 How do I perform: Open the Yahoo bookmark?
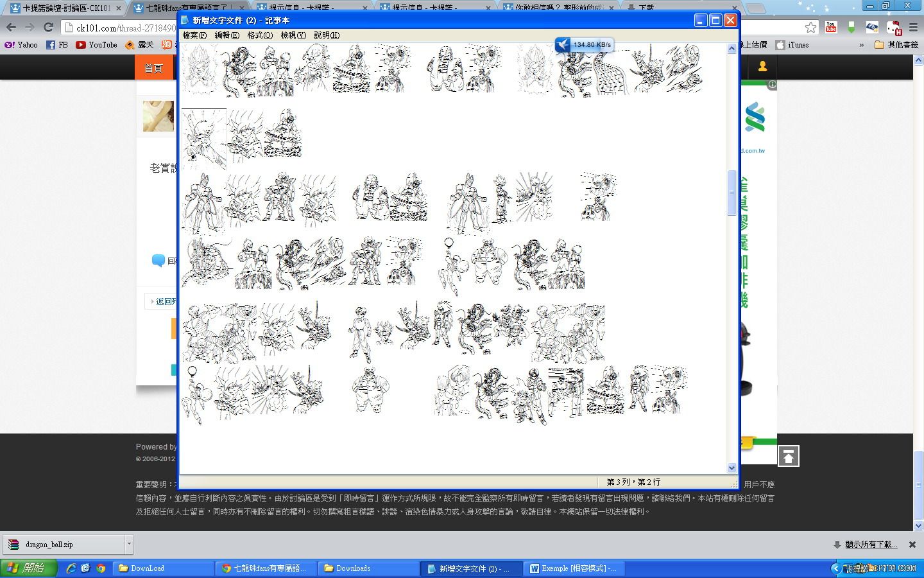tap(21, 45)
